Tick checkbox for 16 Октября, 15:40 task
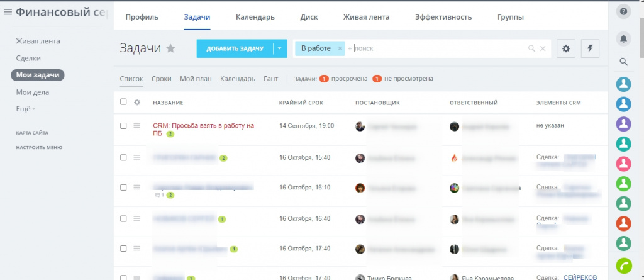Viewport: 644px width, 280px height. tap(123, 157)
